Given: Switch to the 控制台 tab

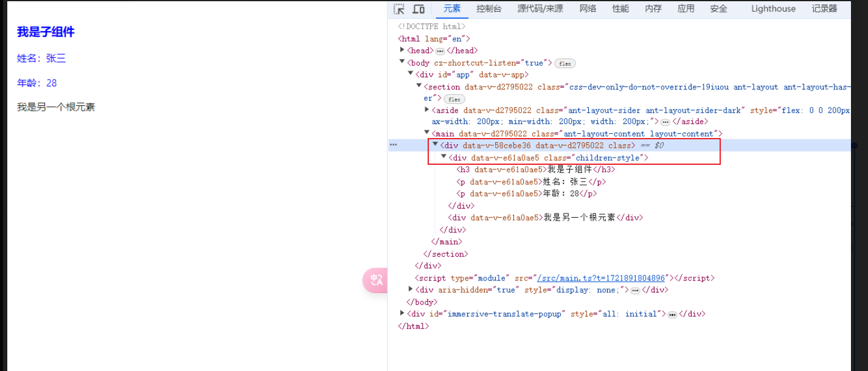Looking at the screenshot, I should (489, 9).
